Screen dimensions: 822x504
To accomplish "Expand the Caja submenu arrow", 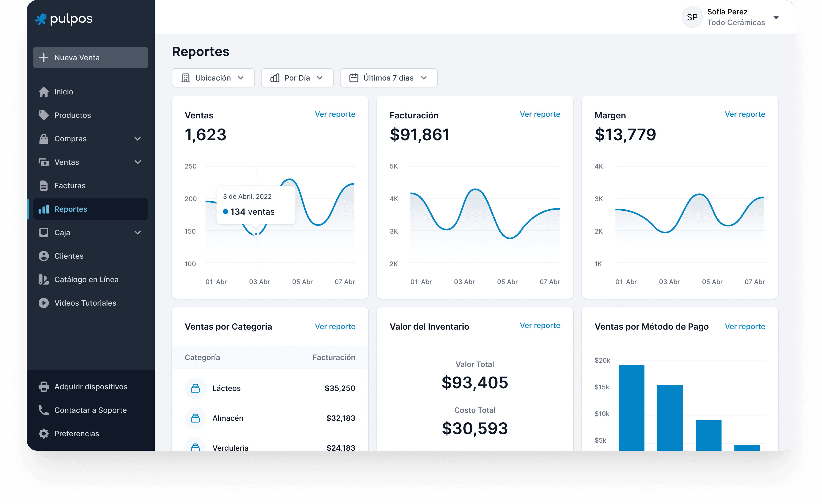I will [x=138, y=232].
